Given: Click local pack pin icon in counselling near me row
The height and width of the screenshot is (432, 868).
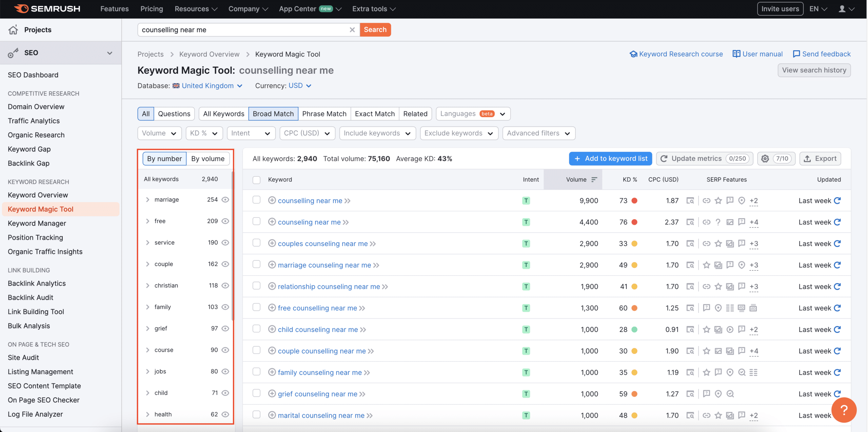Looking at the screenshot, I should pyautogui.click(x=742, y=201).
